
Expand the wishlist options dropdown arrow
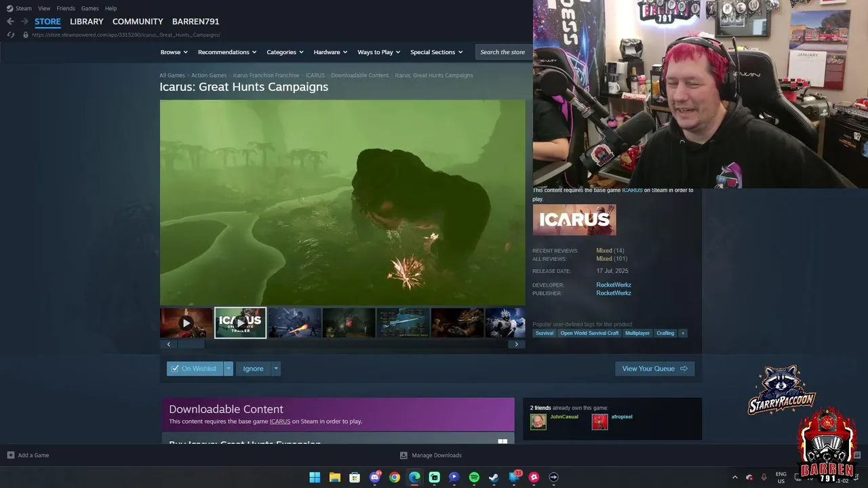(x=229, y=369)
